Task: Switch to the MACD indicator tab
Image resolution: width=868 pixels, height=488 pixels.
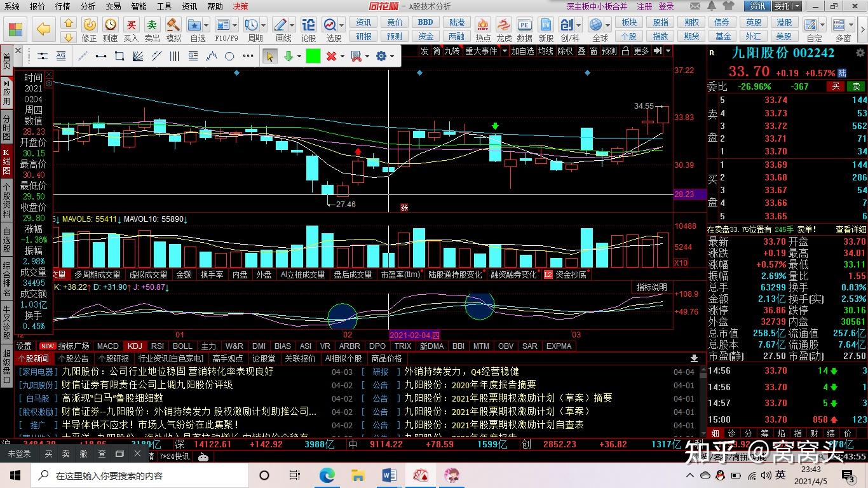Action: pos(107,346)
